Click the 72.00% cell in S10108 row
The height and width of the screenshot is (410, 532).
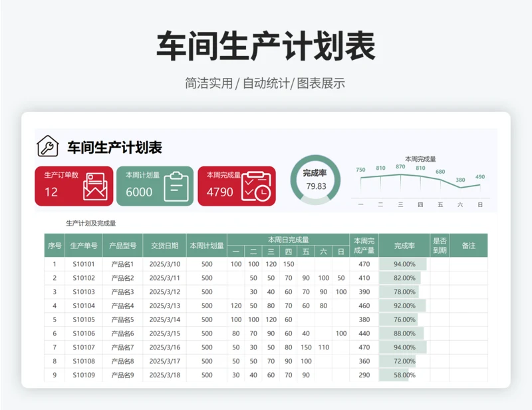click(x=404, y=361)
